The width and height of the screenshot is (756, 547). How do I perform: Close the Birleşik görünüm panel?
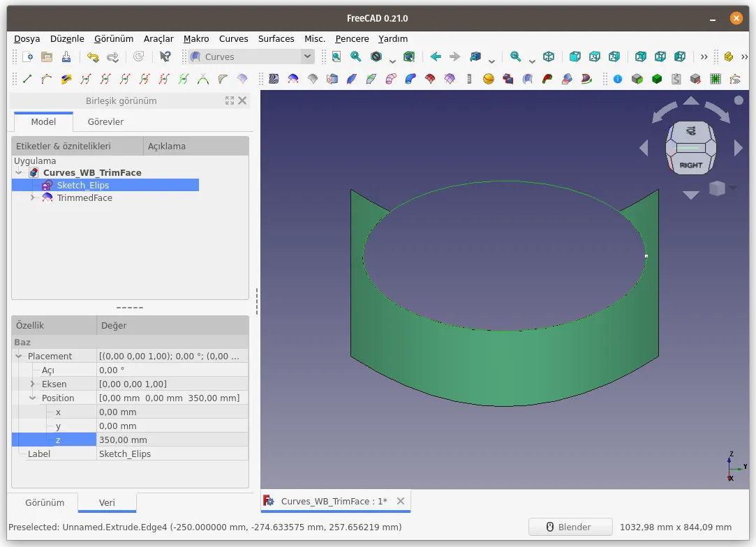[242, 100]
